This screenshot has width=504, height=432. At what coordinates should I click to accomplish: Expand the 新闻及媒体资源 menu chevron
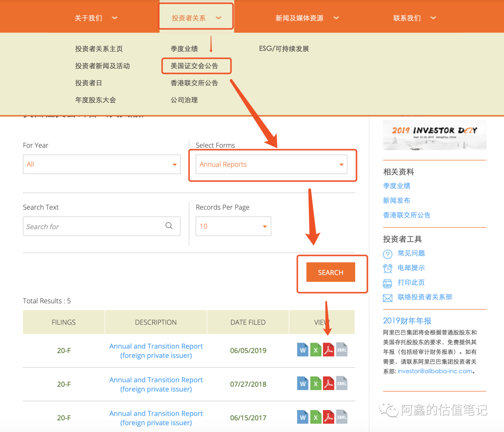pyautogui.click(x=336, y=18)
